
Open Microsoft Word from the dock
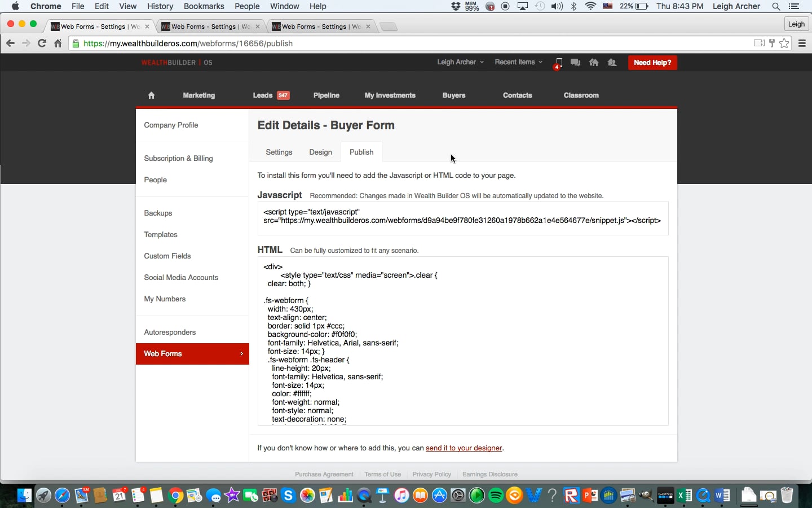(x=722, y=496)
